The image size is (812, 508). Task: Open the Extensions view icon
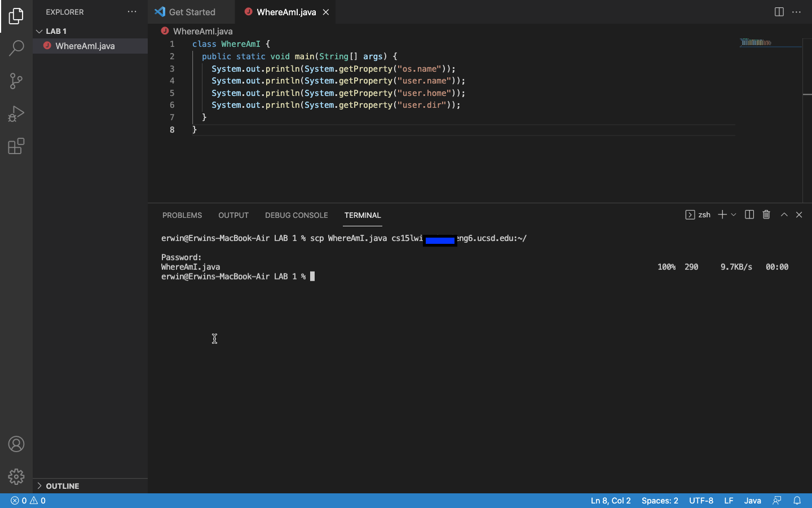tap(16, 146)
